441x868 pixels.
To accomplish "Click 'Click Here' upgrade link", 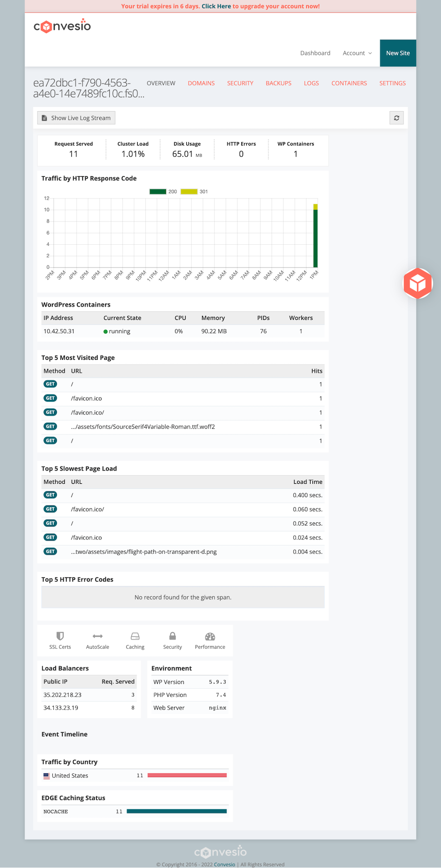I will pos(216,6).
